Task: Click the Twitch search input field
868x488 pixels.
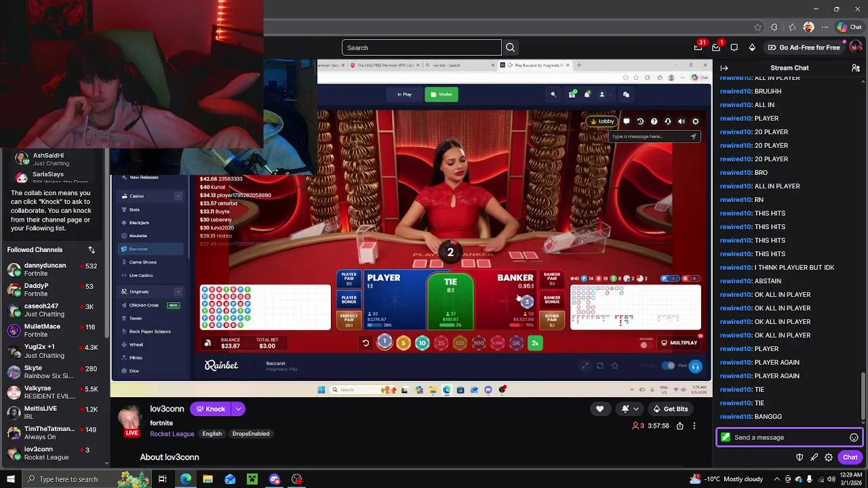Action: pos(422,47)
